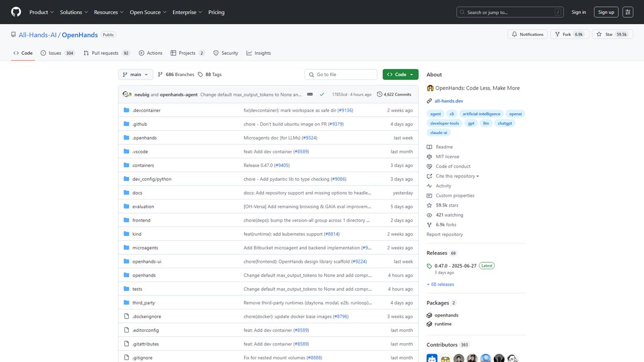Open the Projects tab
Viewport: 644px width, 362px height.
click(x=188, y=53)
